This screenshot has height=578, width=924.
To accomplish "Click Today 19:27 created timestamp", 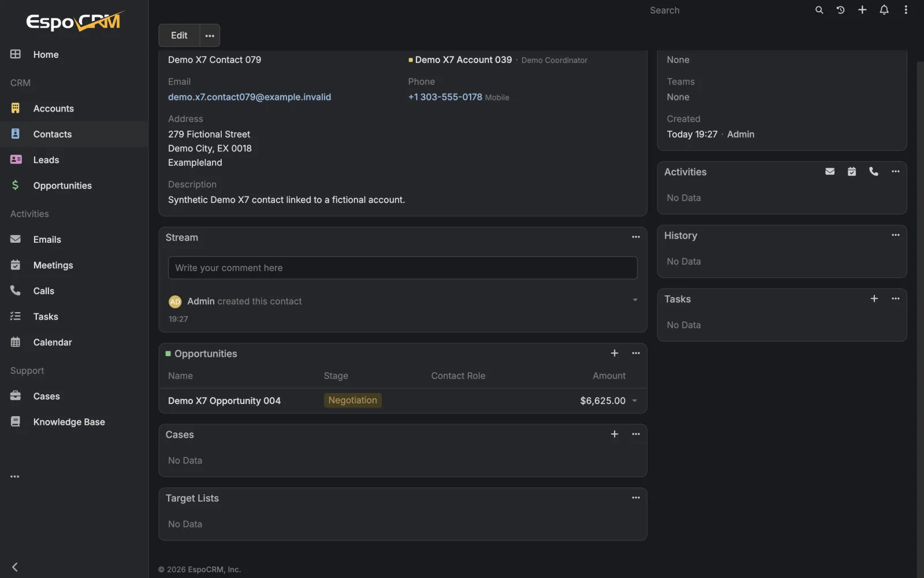I will point(692,134).
